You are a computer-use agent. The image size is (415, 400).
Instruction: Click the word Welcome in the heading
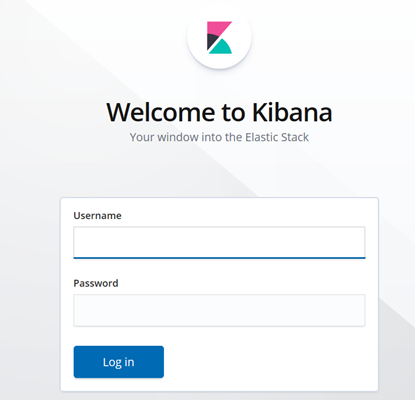pyautogui.click(x=161, y=112)
